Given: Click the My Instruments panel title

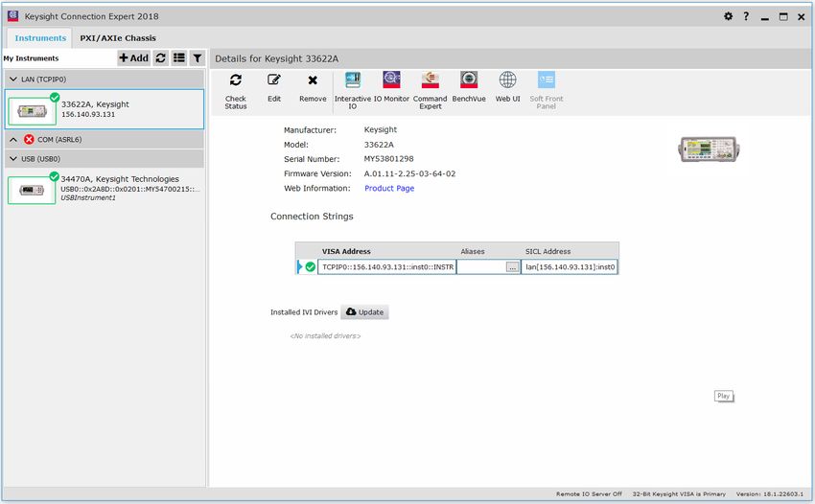Looking at the screenshot, I should tap(32, 58).
